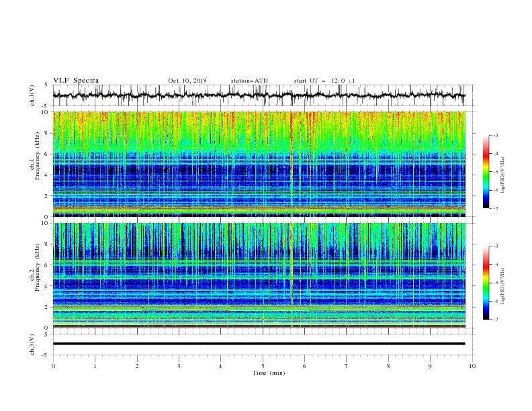
Task: Click the time axis tick label "10"
Action: [x=472, y=366]
